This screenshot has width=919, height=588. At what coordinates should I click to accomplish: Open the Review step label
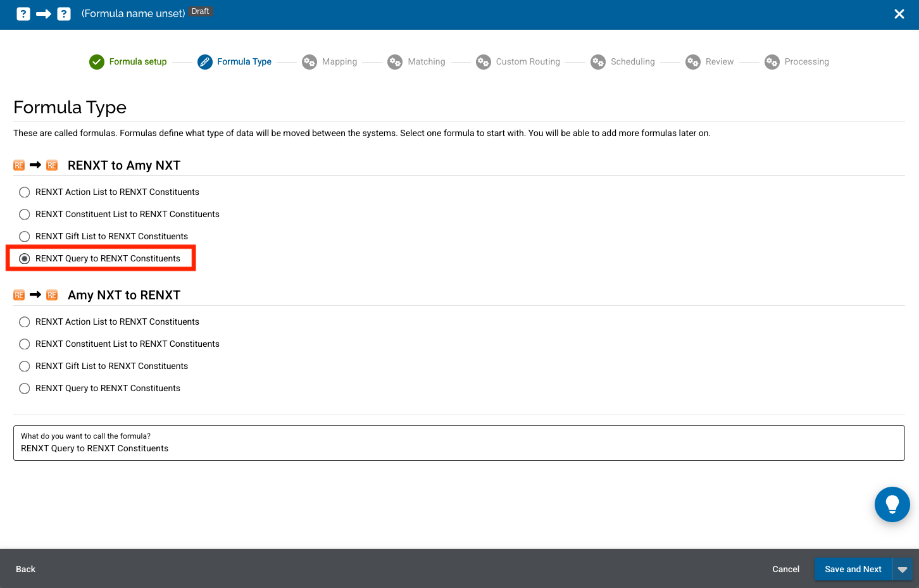click(720, 61)
